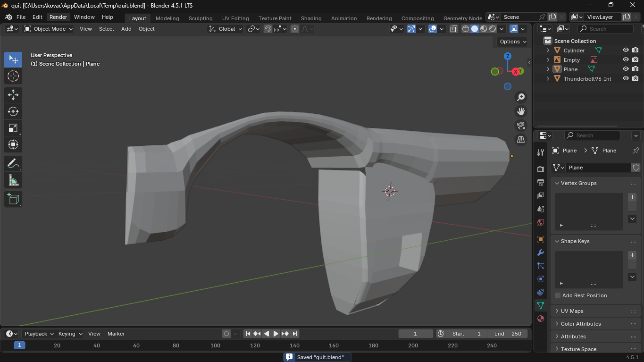Enable the Add Rest Position checkbox
The width and height of the screenshot is (644, 362).
click(558, 295)
